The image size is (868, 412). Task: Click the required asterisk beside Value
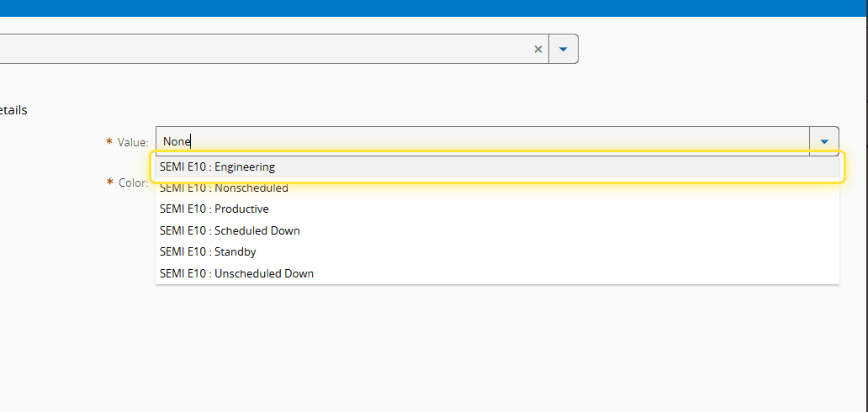(109, 142)
